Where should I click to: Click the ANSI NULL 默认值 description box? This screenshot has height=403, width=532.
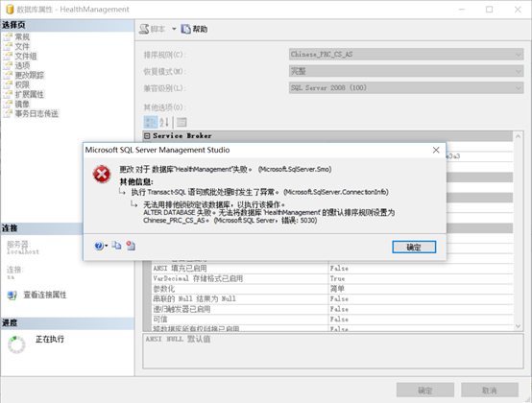[333, 351]
